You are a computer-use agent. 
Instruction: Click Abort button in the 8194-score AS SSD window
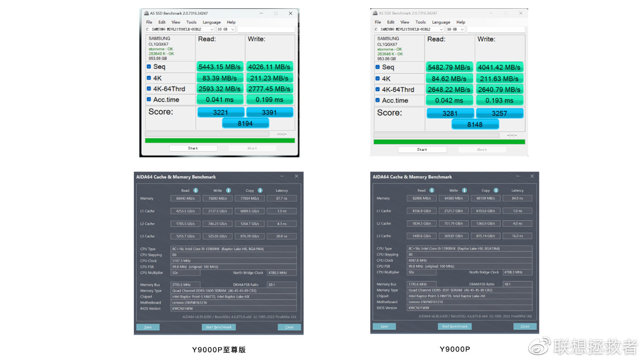(x=252, y=148)
